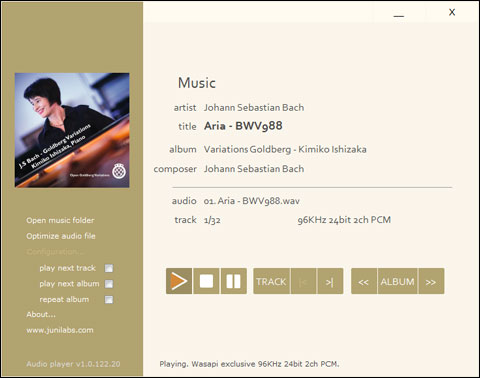
Task: Click the format text 96KHz 24bit 2ch PCM
Action: coord(344,220)
